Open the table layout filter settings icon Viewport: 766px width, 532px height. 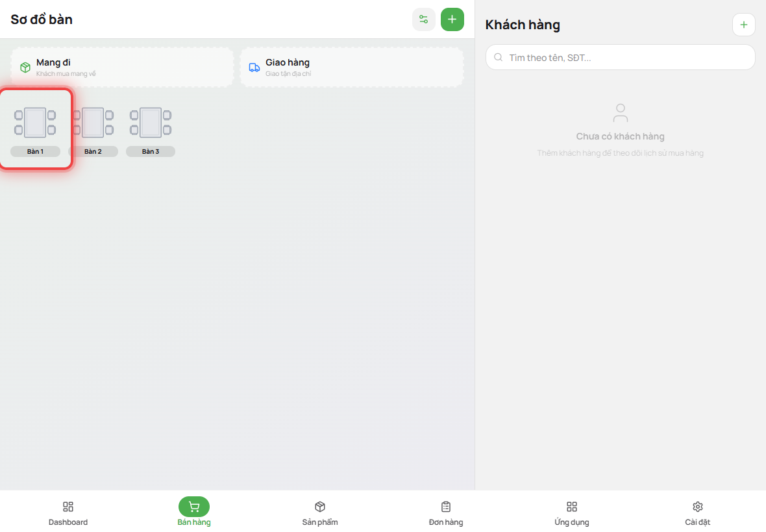[x=423, y=19]
